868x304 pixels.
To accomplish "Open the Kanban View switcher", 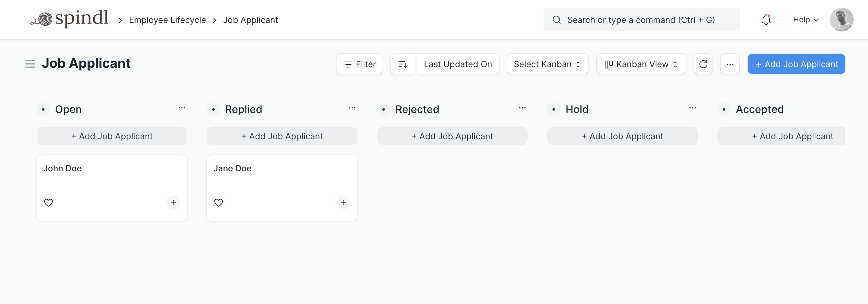I will (x=641, y=64).
